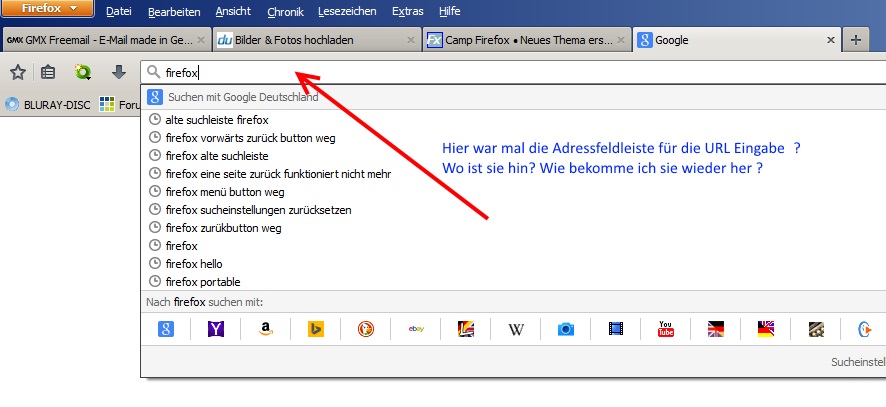Image resolution: width=886 pixels, height=407 pixels.
Task: Click the brown striped search engine icon
Action: [x=816, y=329]
